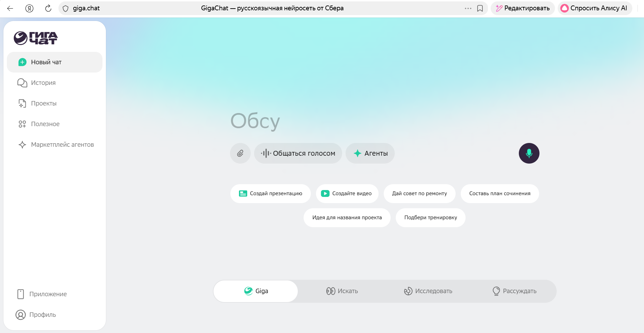Open История in the sidebar
The width and height of the screenshot is (644, 333).
tap(43, 83)
